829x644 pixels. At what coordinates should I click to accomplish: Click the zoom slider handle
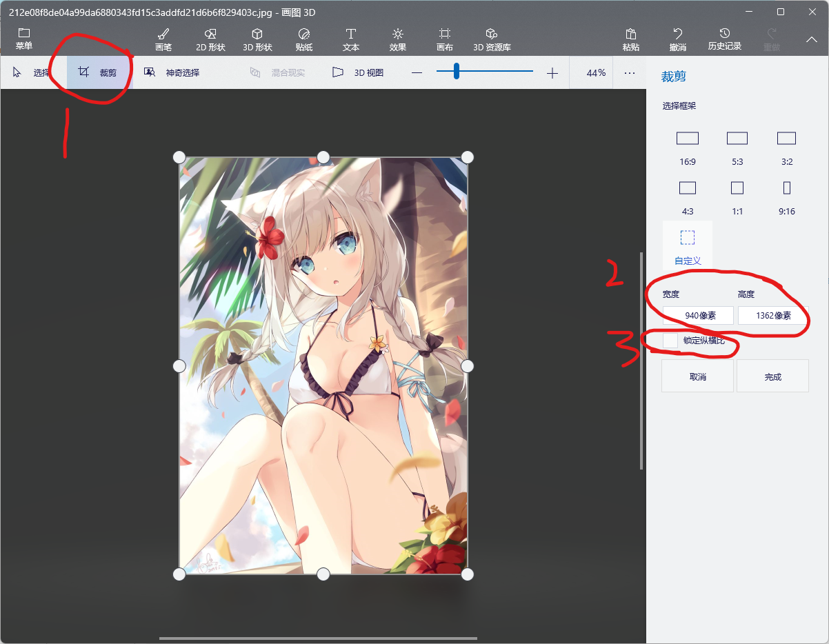click(x=457, y=70)
